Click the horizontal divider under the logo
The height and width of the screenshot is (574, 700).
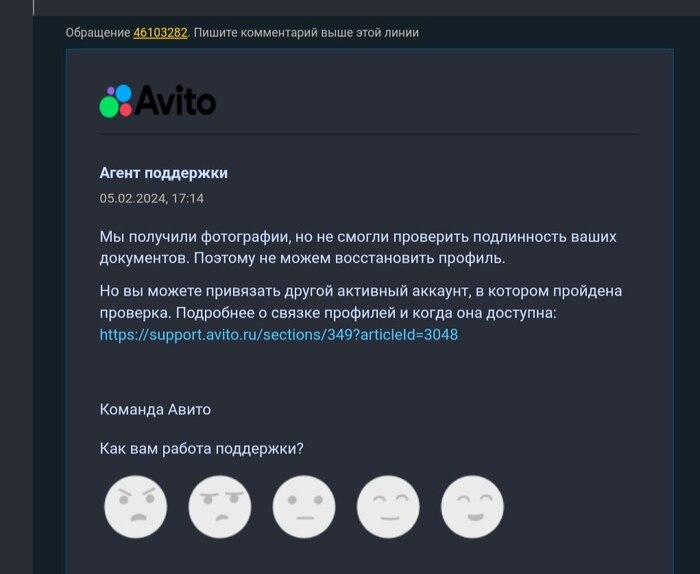coord(369,133)
